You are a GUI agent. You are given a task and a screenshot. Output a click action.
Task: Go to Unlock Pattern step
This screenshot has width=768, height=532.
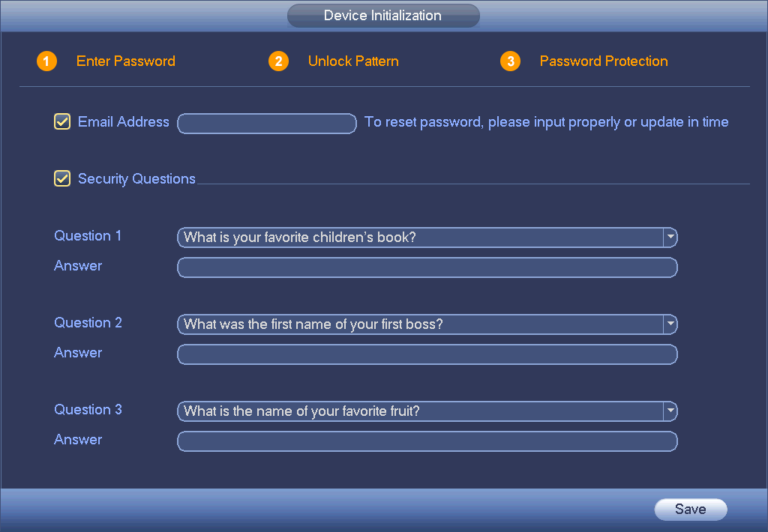click(353, 61)
